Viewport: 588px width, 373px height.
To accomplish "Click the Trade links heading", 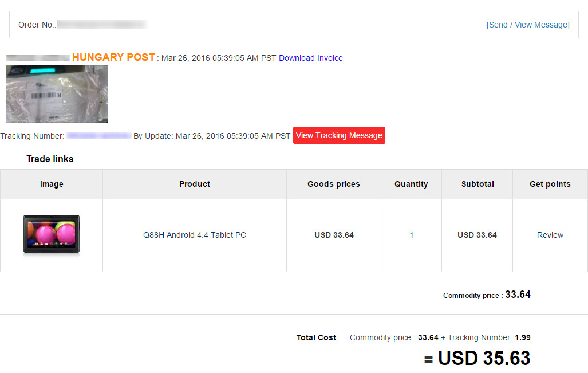I will [50, 159].
